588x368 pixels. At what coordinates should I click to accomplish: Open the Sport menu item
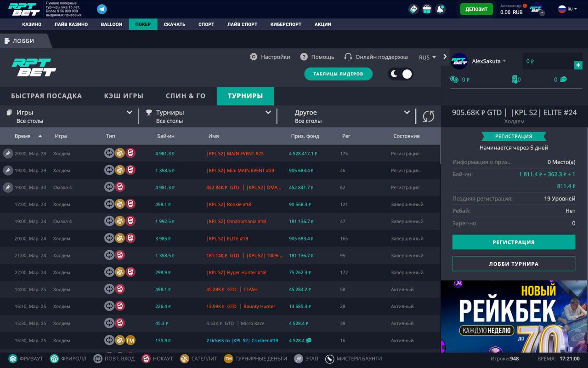click(206, 24)
